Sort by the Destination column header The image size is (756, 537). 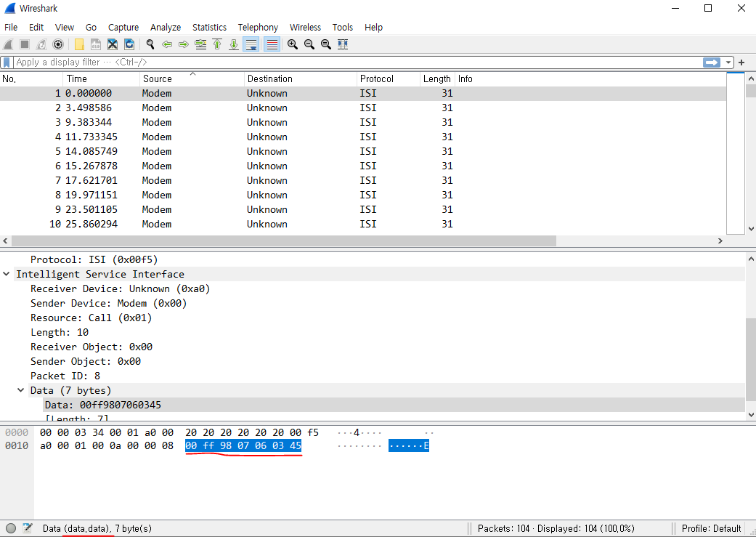(301, 79)
